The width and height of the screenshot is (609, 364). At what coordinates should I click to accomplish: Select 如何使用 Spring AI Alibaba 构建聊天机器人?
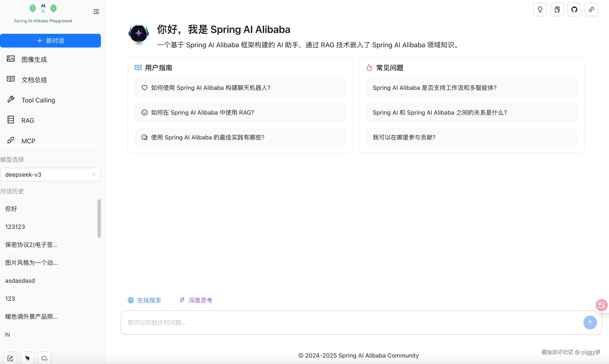pyautogui.click(x=240, y=87)
